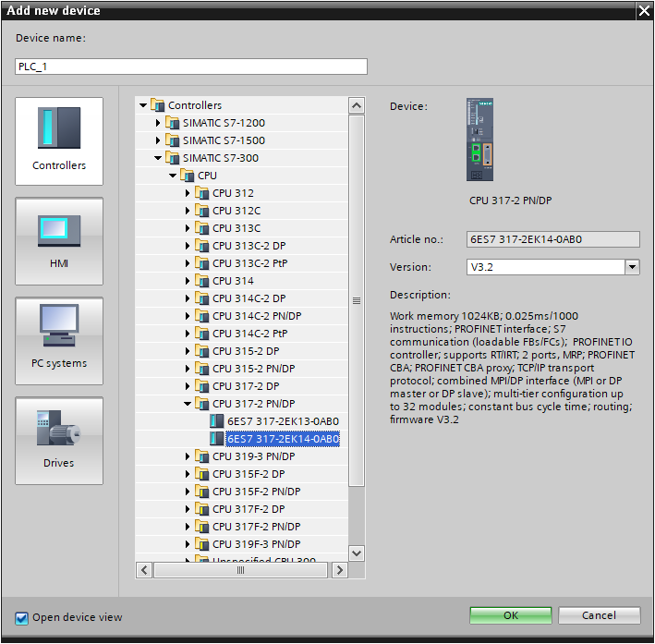Click the Device name input field
Screen dimensions: 655x644
(191, 67)
